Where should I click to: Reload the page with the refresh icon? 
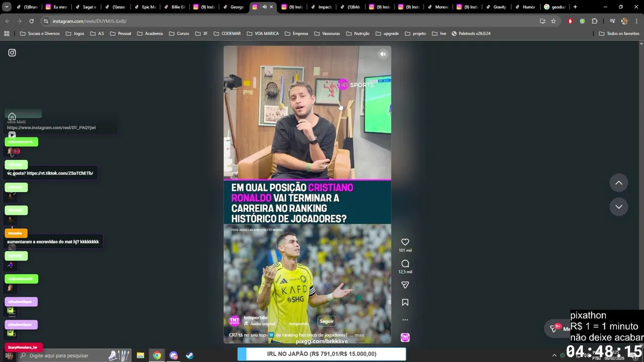tap(31, 21)
